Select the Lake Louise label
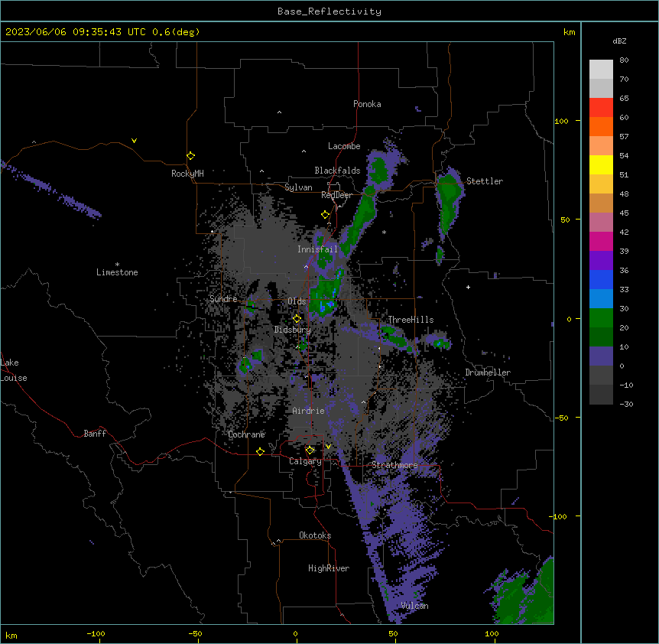 point(14,370)
